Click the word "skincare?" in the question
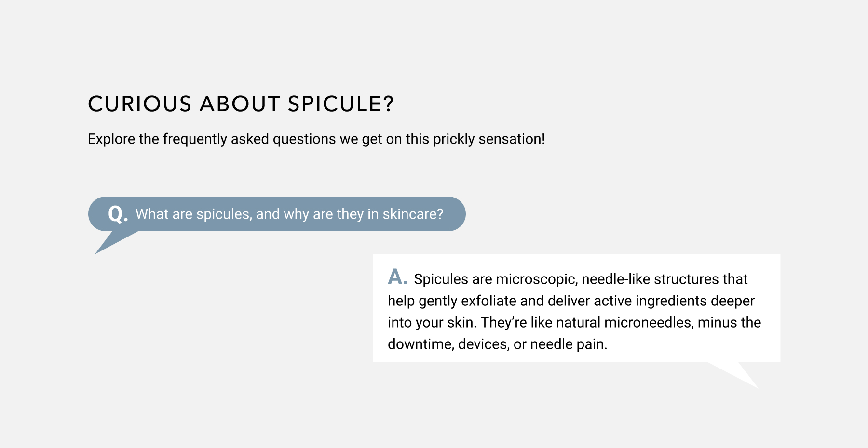The height and width of the screenshot is (448, 868). click(x=413, y=214)
